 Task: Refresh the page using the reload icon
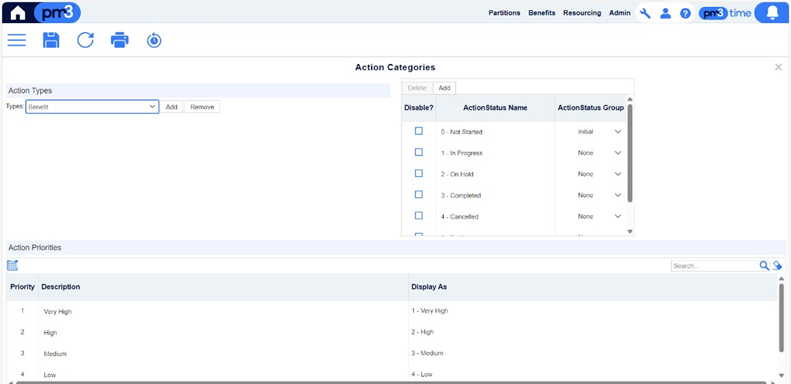[x=85, y=40]
